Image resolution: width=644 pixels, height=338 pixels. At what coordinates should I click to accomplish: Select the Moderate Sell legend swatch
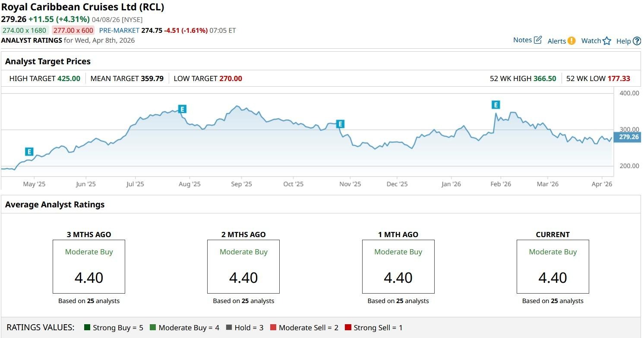[x=273, y=328]
